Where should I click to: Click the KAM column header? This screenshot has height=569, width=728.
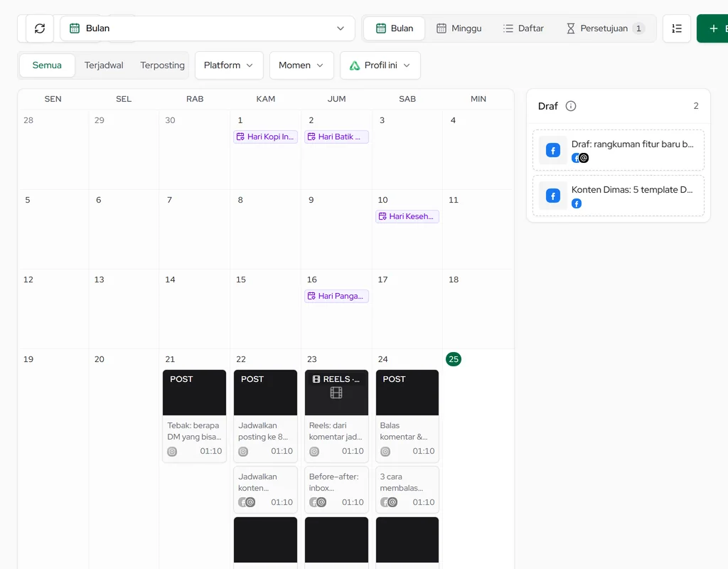(266, 99)
